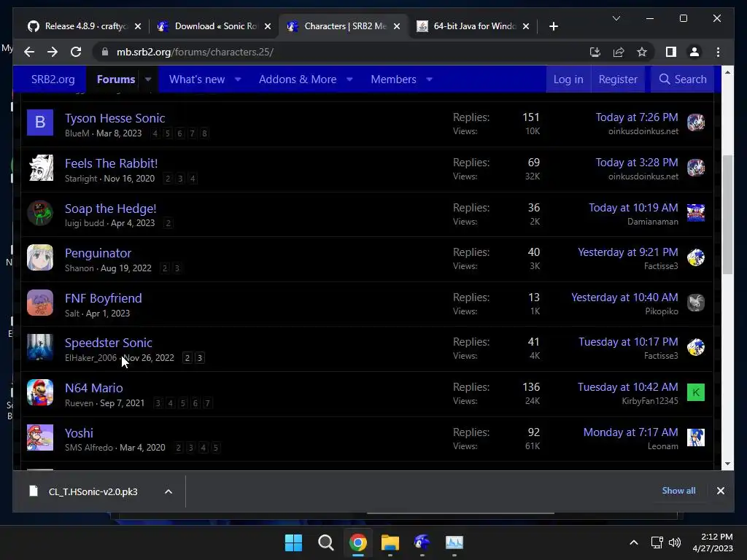Open Salt's avatar on FNF Boyfriend

[40, 303]
